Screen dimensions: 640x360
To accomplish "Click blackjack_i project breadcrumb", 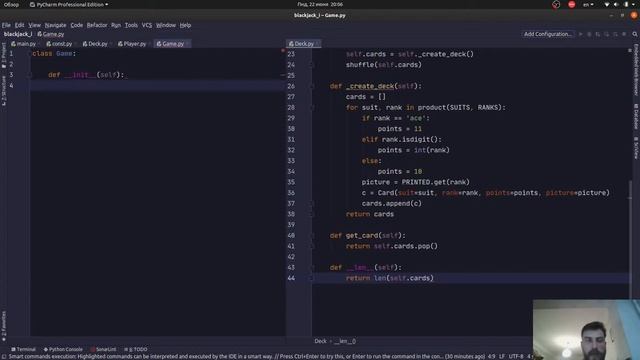I will coord(18,34).
